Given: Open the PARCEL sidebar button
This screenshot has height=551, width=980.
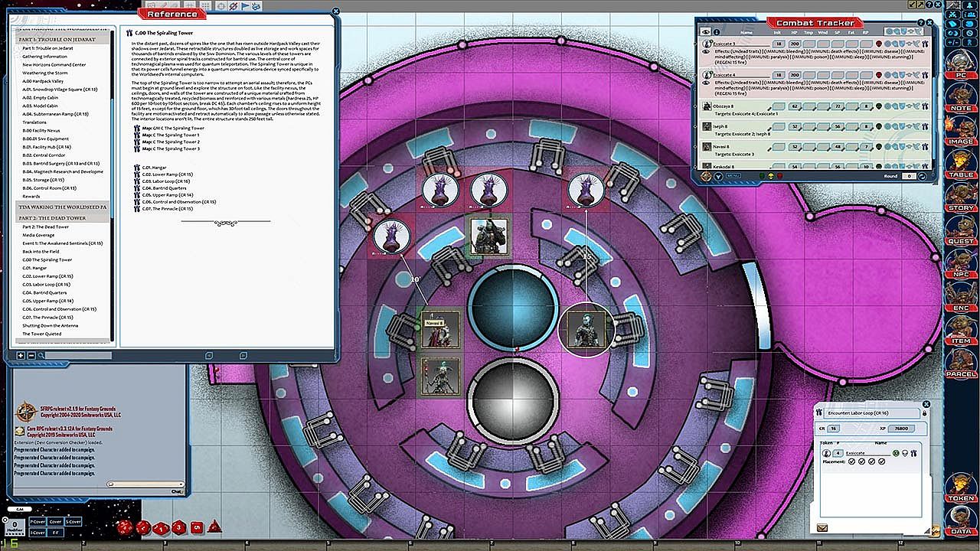Looking at the screenshot, I should point(961,362).
